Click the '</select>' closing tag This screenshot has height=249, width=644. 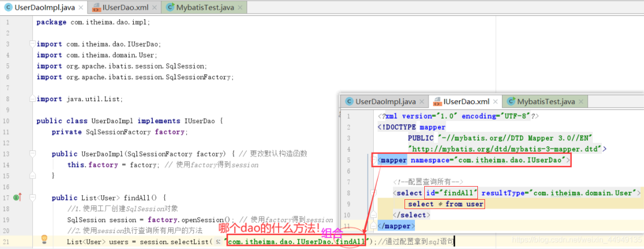click(x=412, y=215)
